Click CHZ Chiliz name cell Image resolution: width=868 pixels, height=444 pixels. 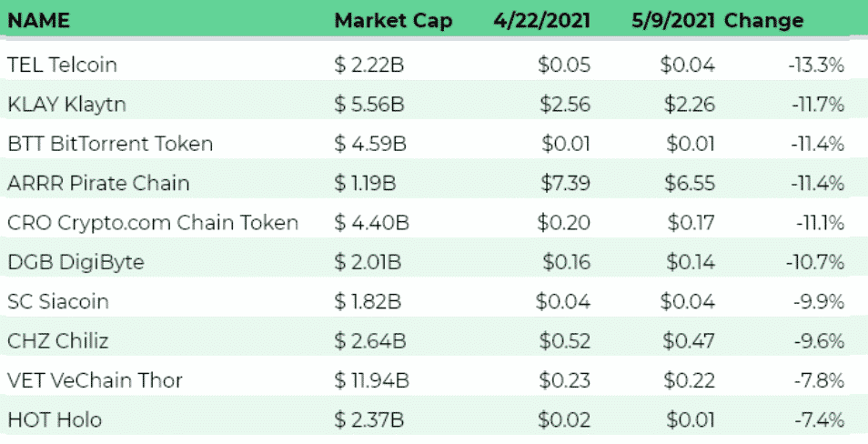click(x=58, y=341)
